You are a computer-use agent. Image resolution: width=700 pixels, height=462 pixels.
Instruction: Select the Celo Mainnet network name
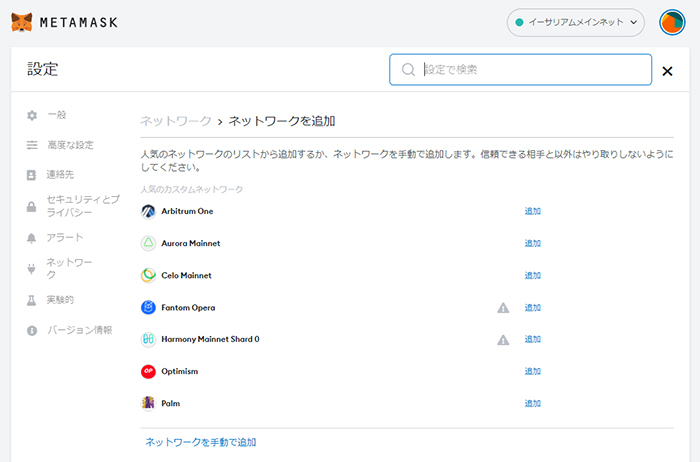click(186, 275)
